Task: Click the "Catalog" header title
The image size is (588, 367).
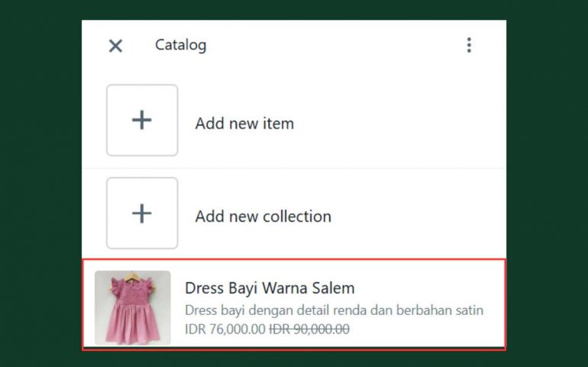Action: click(x=180, y=45)
